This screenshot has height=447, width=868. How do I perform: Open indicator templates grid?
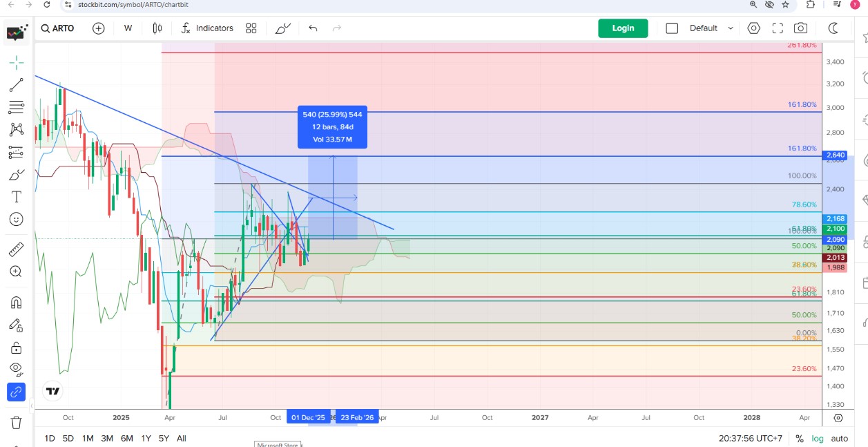(251, 28)
